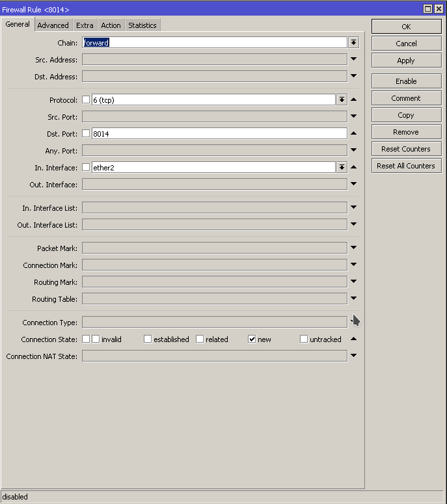Expand the Out. Interface List field

coord(354,224)
